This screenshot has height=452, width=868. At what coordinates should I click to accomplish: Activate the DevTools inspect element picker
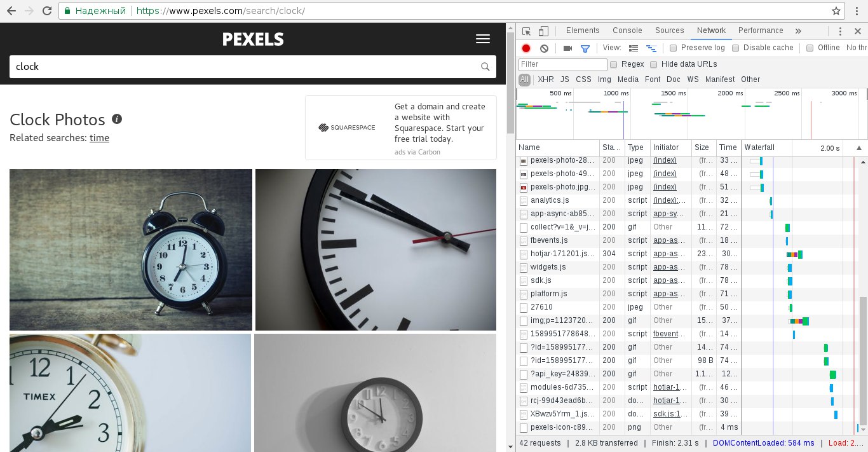526,31
